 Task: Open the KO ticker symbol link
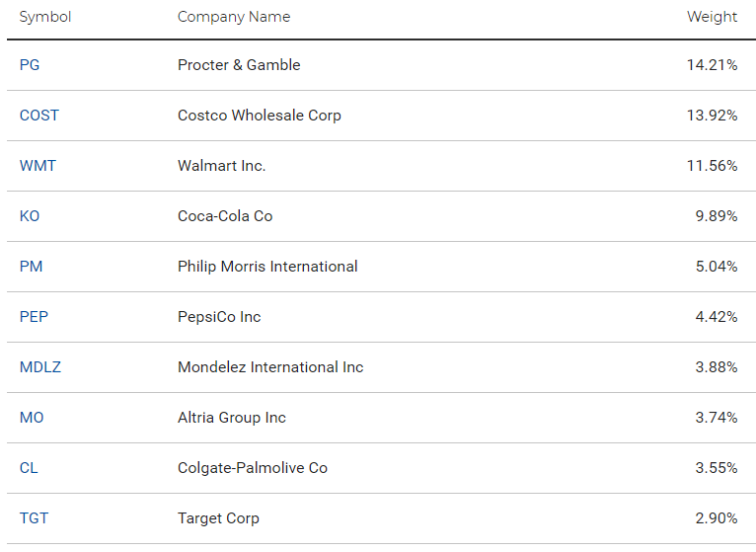pyautogui.click(x=30, y=216)
